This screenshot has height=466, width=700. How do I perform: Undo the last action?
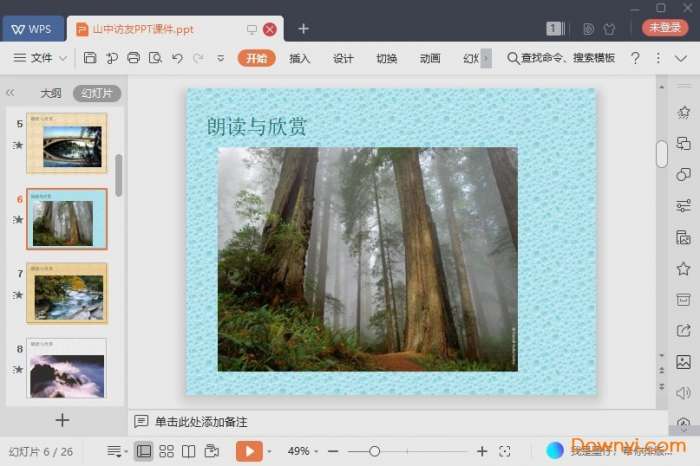click(x=177, y=58)
